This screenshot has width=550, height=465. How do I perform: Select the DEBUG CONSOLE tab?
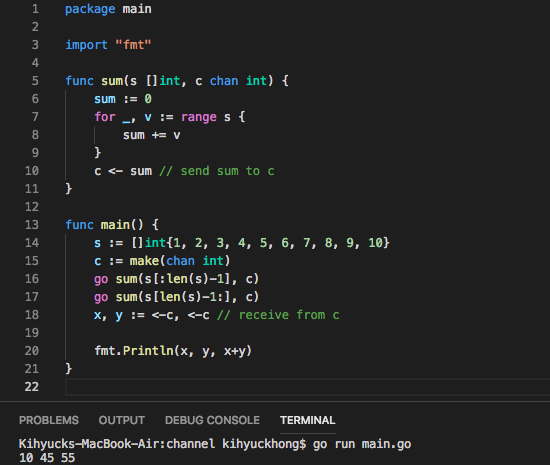click(x=212, y=420)
